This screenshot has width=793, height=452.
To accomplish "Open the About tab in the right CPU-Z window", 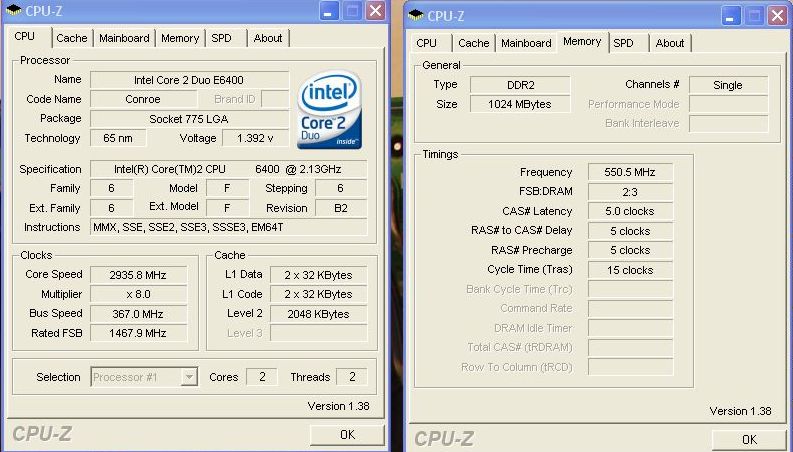I will (x=670, y=43).
